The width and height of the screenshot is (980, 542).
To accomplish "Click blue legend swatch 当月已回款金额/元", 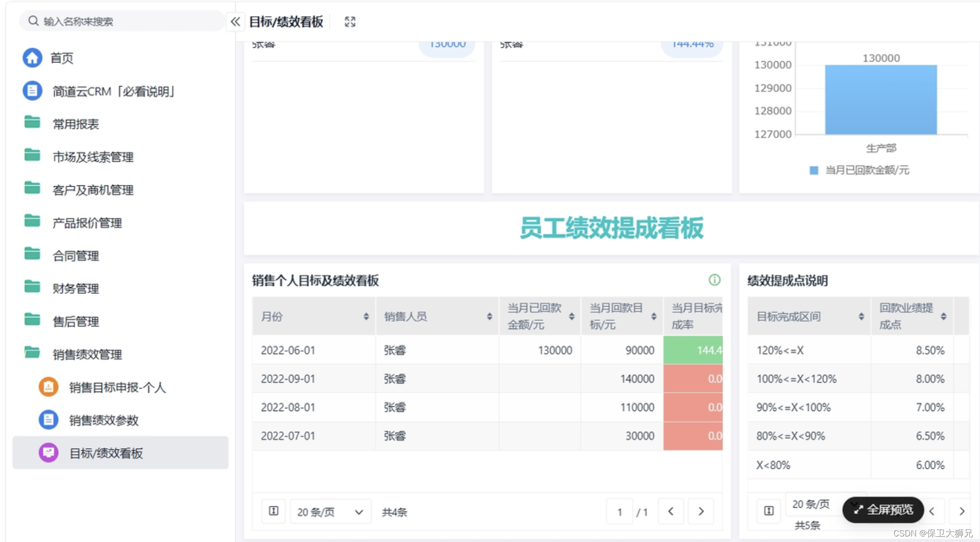I will (814, 170).
